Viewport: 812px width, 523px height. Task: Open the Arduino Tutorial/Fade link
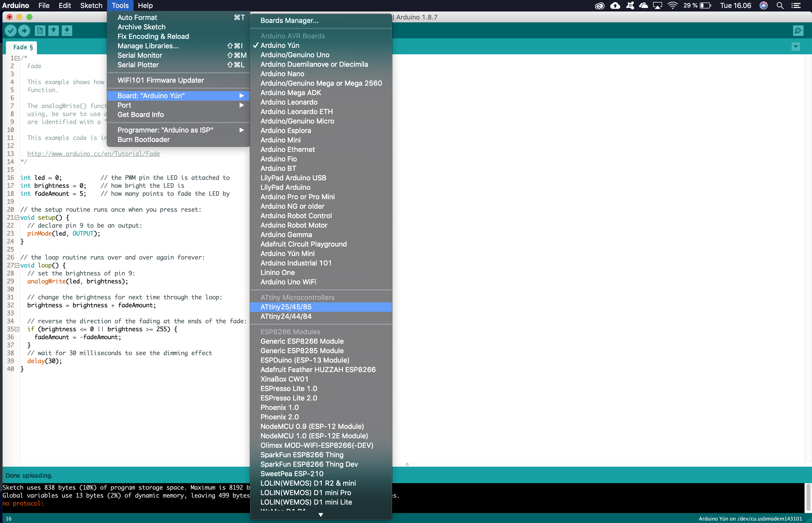point(93,154)
